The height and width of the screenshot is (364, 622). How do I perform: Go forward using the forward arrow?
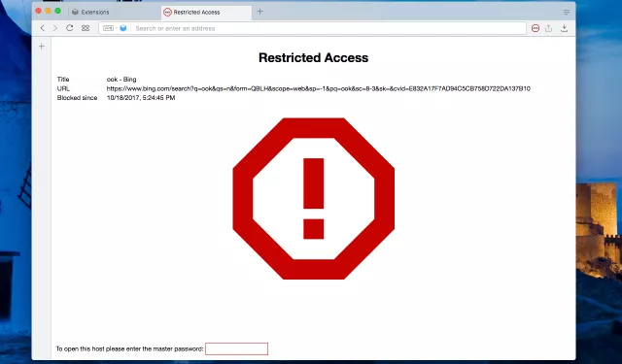tap(55, 28)
